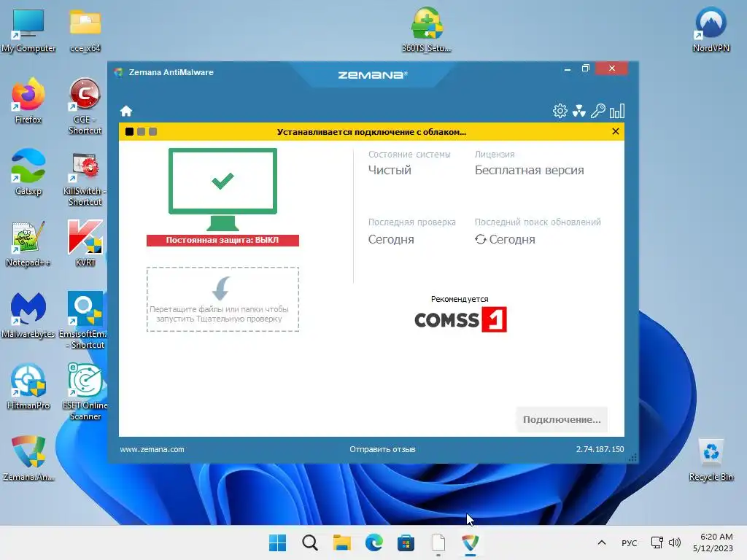Select the EmsisoftEm Shortcut icon
The image size is (747, 560).
point(85,321)
